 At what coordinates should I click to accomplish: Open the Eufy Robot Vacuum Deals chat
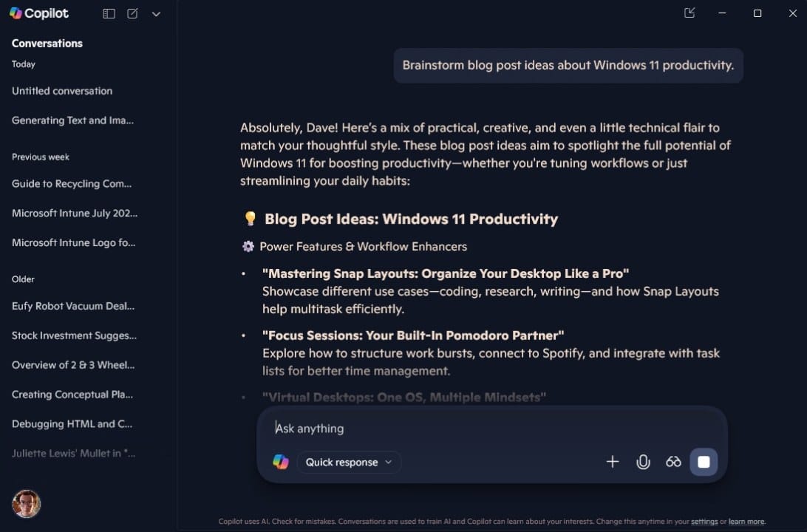pyautogui.click(x=72, y=306)
